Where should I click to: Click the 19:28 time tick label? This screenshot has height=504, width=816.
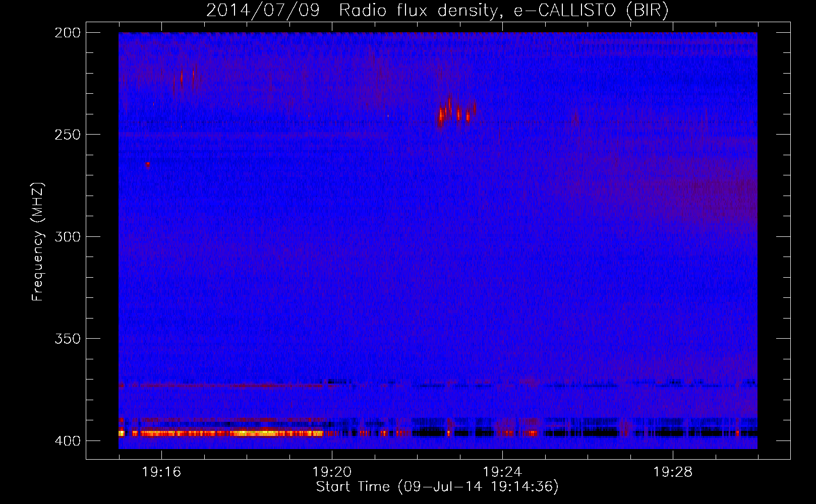click(673, 472)
